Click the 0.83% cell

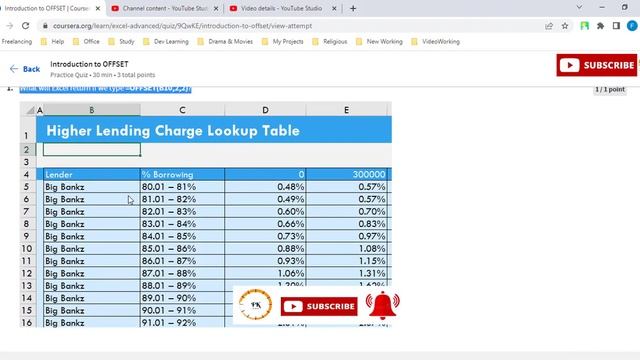click(x=347, y=224)
